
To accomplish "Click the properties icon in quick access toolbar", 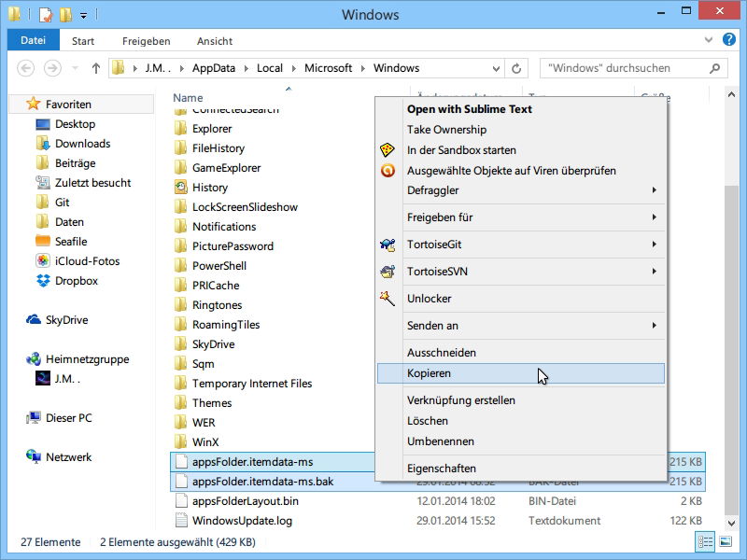I will [45, 15].
